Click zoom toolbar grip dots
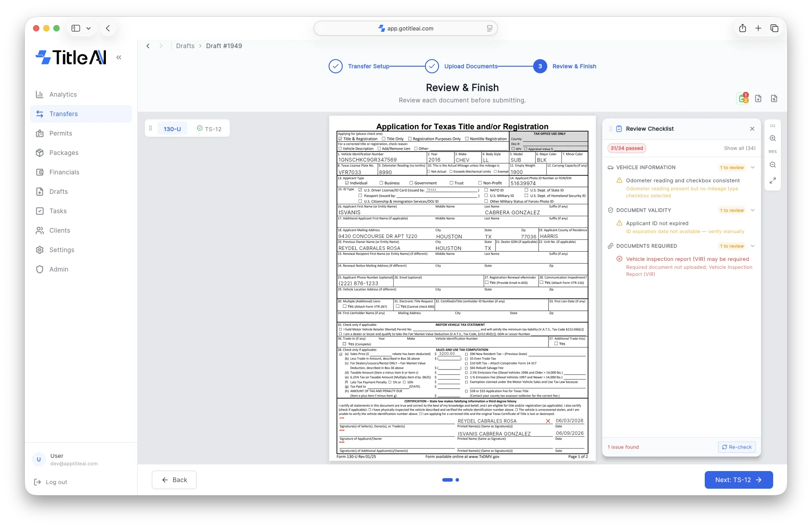The width and height of the screenshot is (812, 528). pos(773,126)
